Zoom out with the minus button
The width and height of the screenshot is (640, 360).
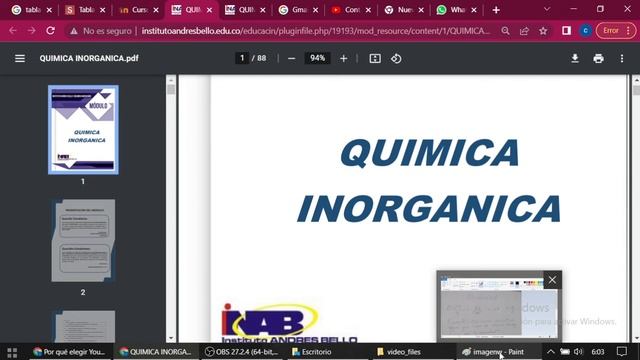[291, 58]
